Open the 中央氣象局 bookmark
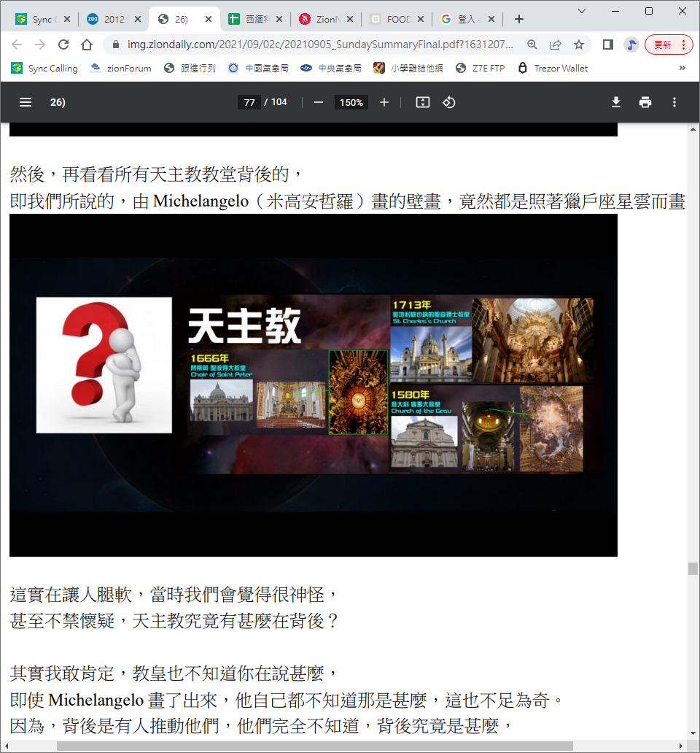 coord(331,68)
